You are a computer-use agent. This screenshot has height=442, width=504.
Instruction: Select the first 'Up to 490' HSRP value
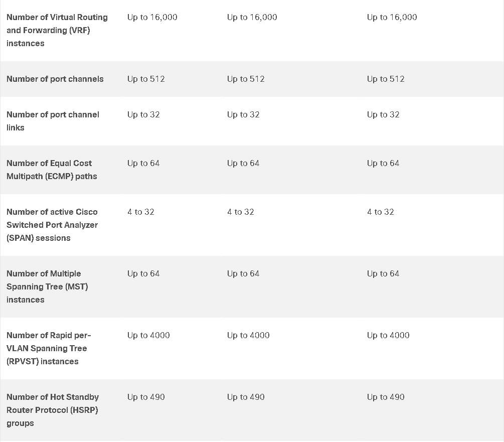[x=146, y=397]
